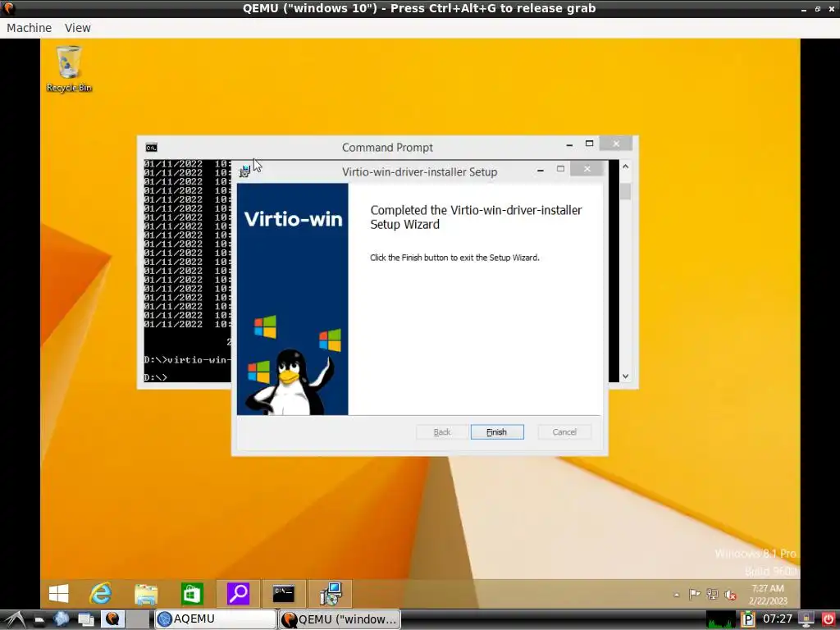Switch to AQEMU task in host panel

point(215,619)
